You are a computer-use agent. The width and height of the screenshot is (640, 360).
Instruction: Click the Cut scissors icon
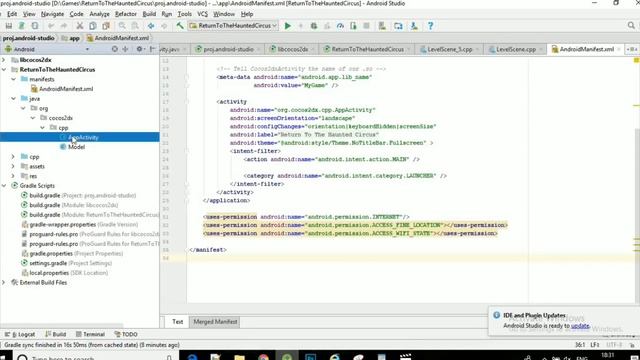[80, 26]
